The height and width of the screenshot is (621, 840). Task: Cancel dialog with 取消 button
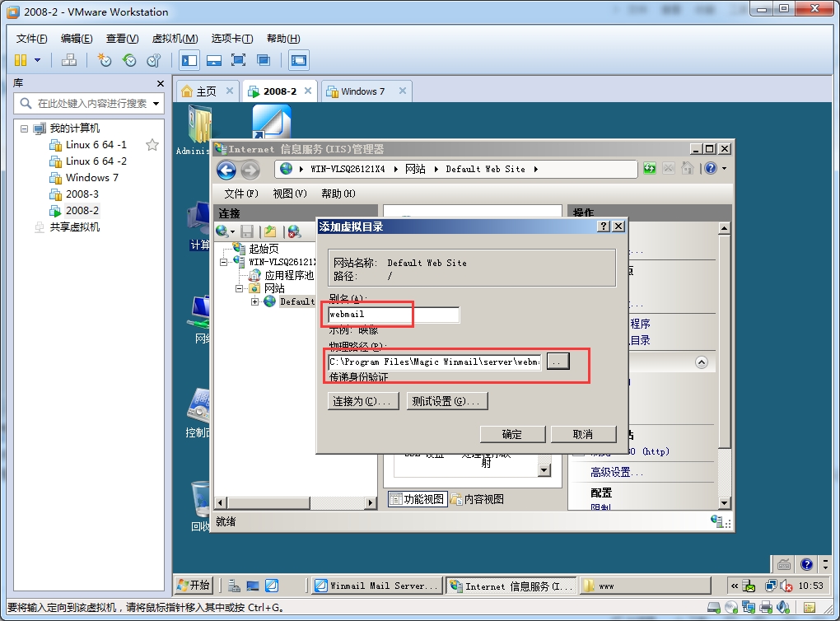583,434
